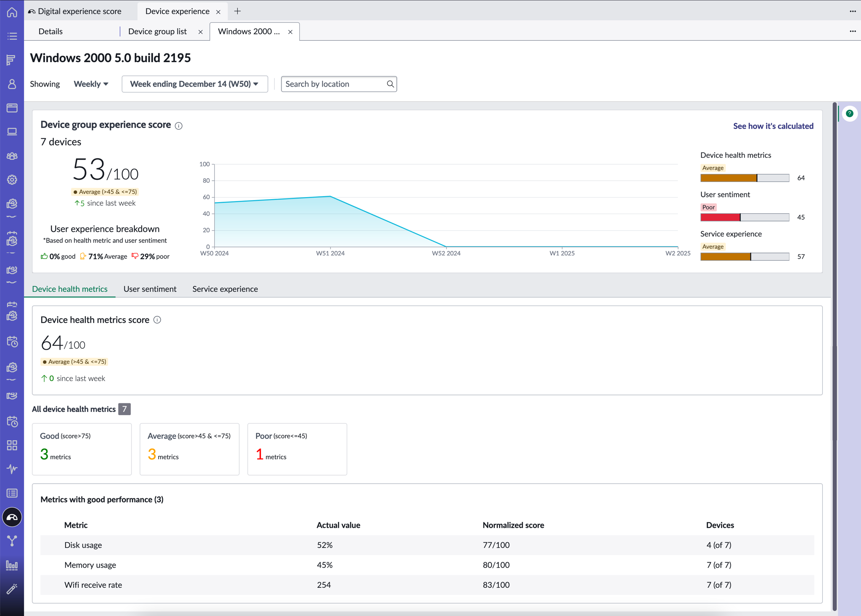Click the W52 2024 chart axis label
Viewport: 861px width, 616px height.
[x=446, y=253]
